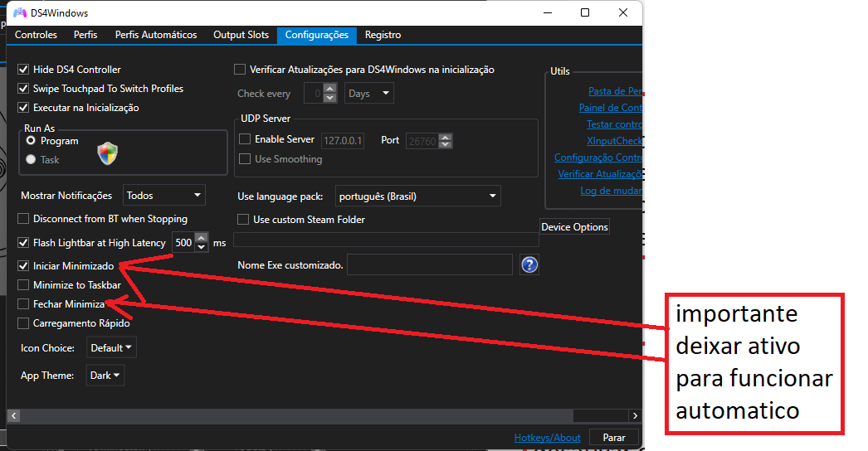This screenshot has width=868, height=451.
Task: Increase the latency 500 ms stepper
Action: click(202, 238)
